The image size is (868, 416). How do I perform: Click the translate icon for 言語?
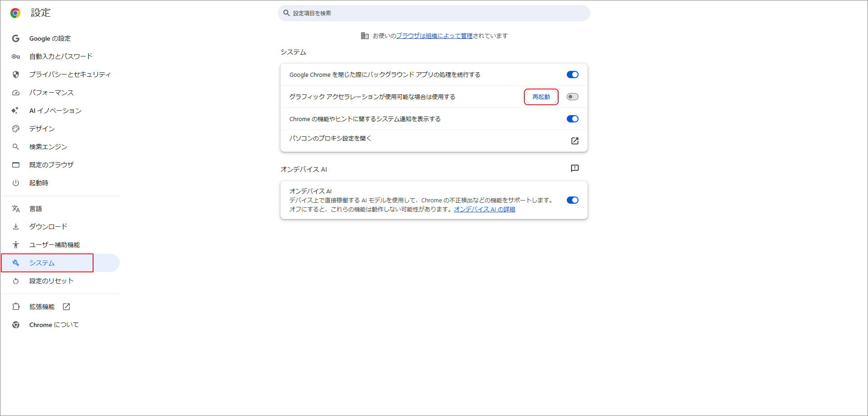click(16, 209)
